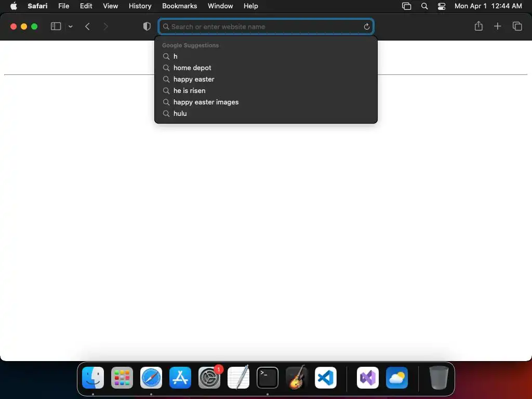Select 'happy easter images' suggestion

tap(266, 102)
